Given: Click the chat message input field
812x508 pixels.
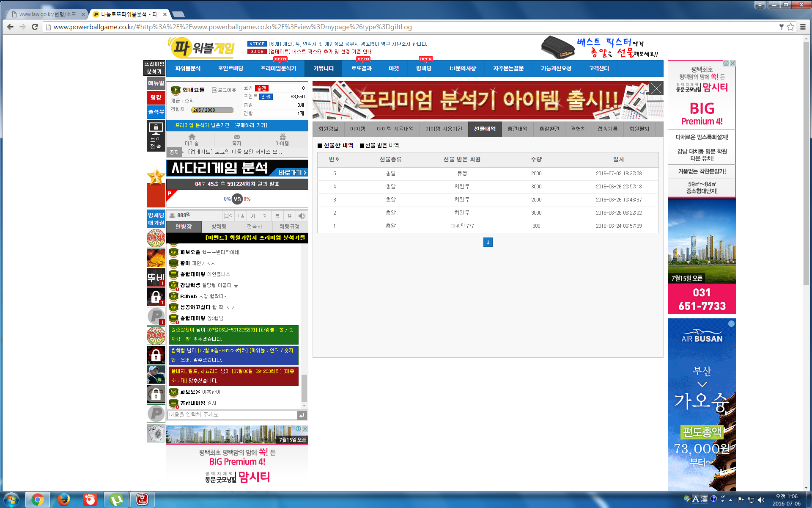Looking at the screenshot, I should click(x=232, y=415).
